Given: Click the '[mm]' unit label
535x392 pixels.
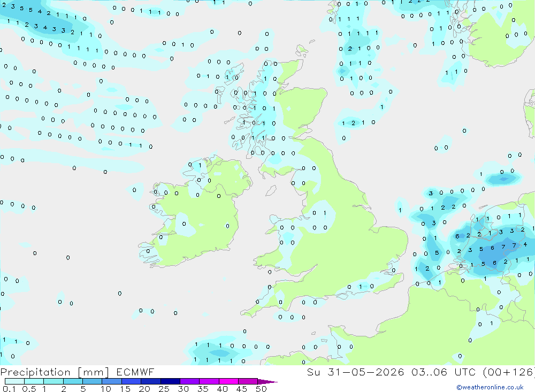Looking at the screenshot, I should pos(94,372).
